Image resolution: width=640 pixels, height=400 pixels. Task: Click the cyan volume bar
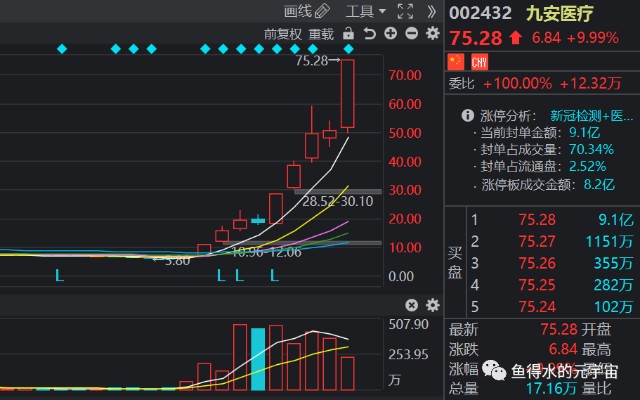(258, 359)
